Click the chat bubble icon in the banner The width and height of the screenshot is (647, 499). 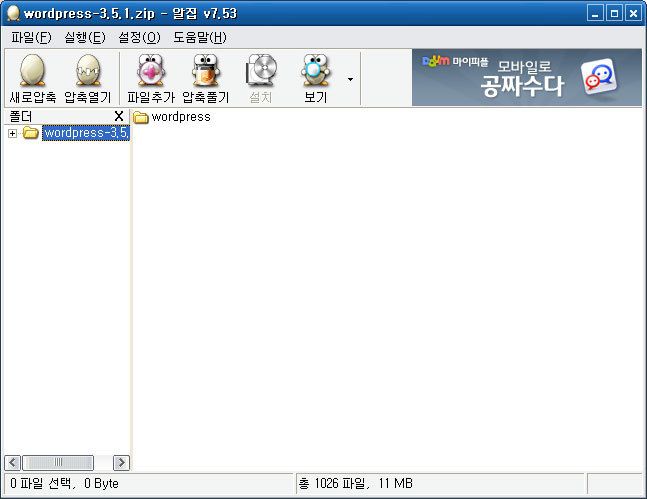(x=598, y=77)
